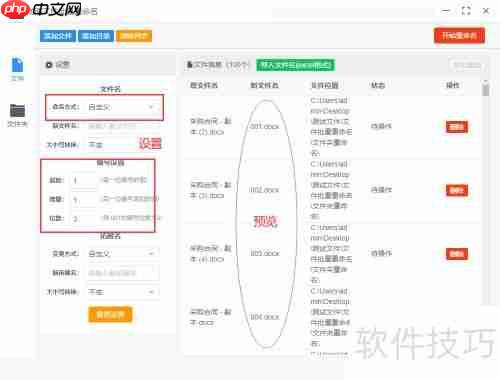Image resolution: width=500 pixels, height=380 pixels.
Task: Click the first blue Add Files button
Action: (58, 36)
